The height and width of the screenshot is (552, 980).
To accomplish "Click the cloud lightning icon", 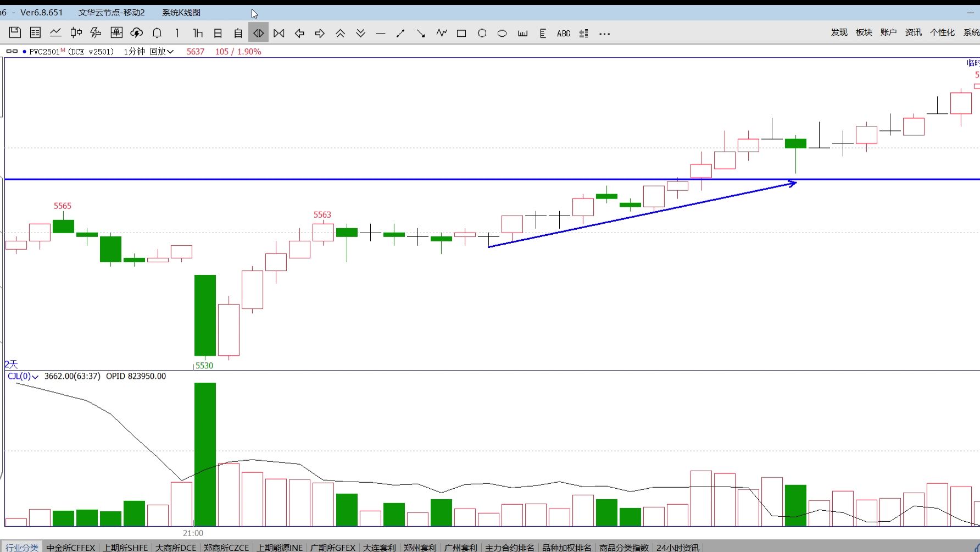I will click(137, 33).
